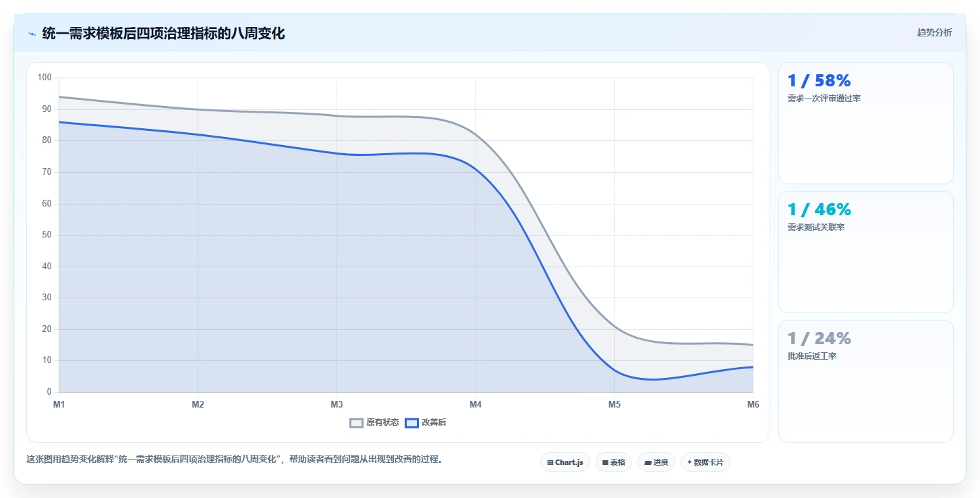This screenshot has width=980, height=498.
Task: Click the square icon in the 表格 chip
Action: 605,463
